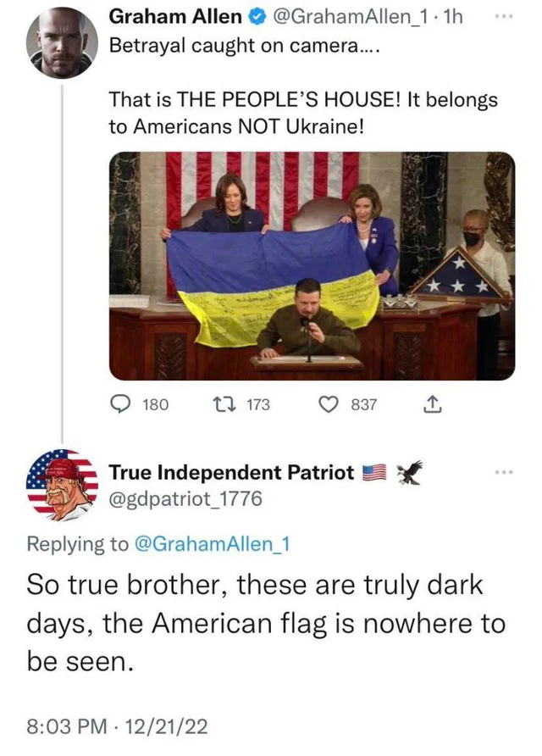This screenshot has width=542, height=756.
Task: Tap the share upload arrow icon
Action: (433, 405)
